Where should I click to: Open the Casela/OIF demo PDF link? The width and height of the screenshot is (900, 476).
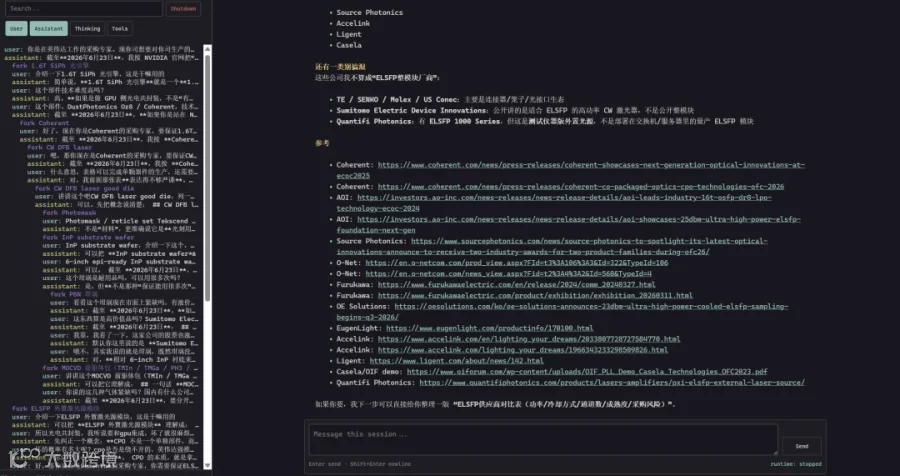click(x=587, y=372)
